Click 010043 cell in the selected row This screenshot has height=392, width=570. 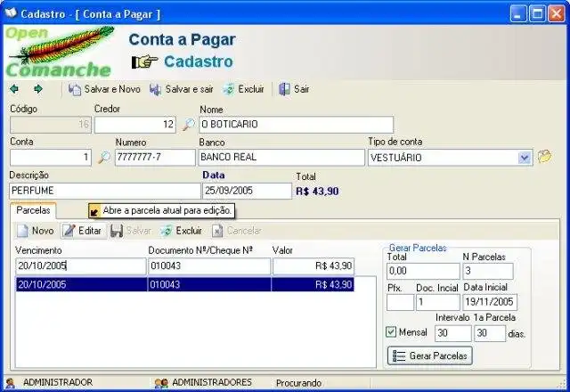pos(209,284)
